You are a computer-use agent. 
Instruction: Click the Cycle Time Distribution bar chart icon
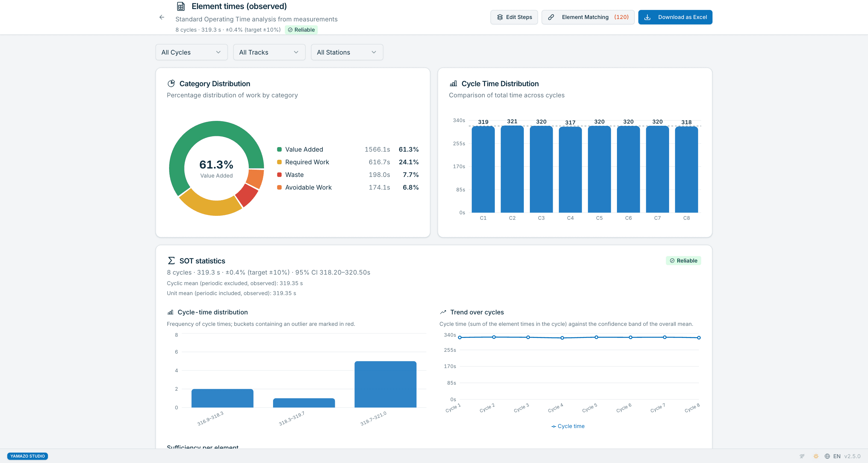(x=453, y=83)
